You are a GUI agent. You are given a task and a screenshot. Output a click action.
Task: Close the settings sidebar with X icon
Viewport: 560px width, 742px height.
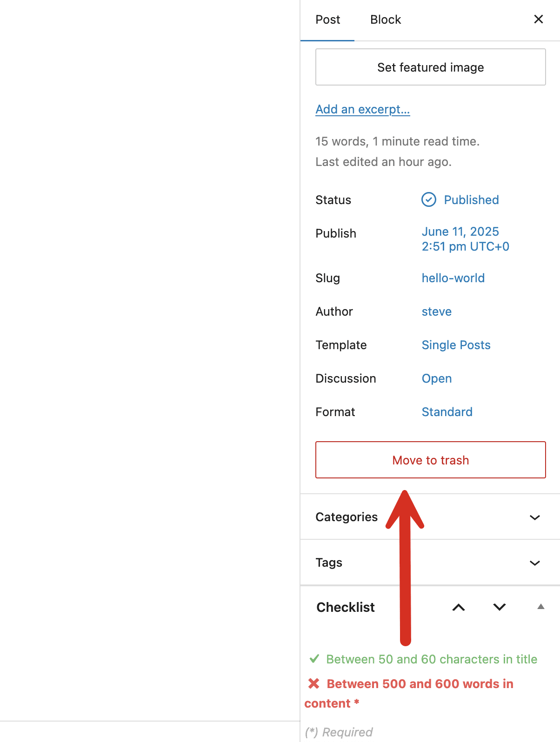tap(538, 19)
